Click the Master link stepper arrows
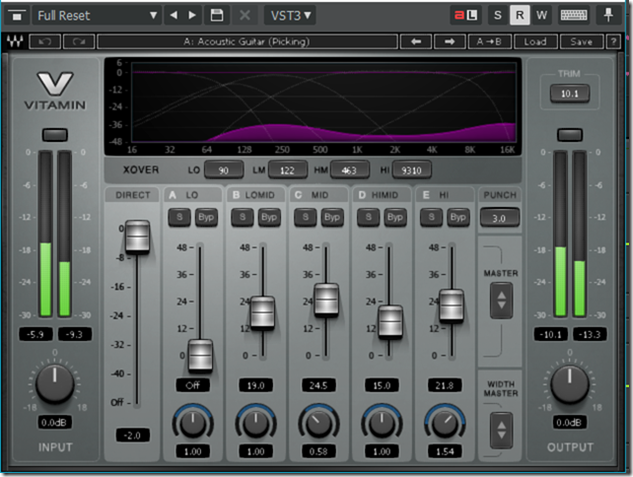This screenshot has height=477, width=633. (x=501, y=298)
